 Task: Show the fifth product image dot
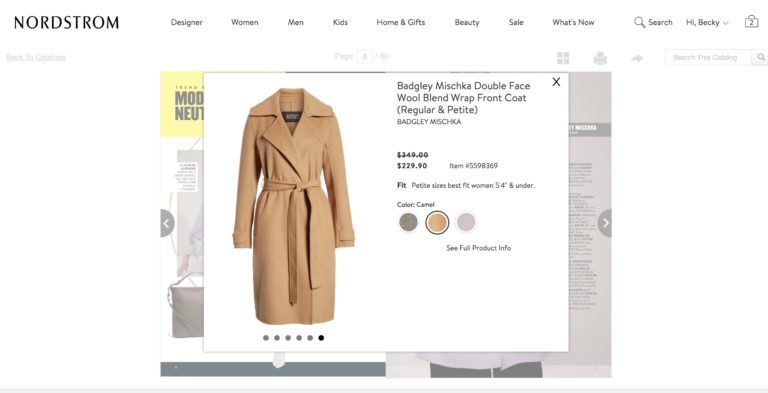[310, 338]
